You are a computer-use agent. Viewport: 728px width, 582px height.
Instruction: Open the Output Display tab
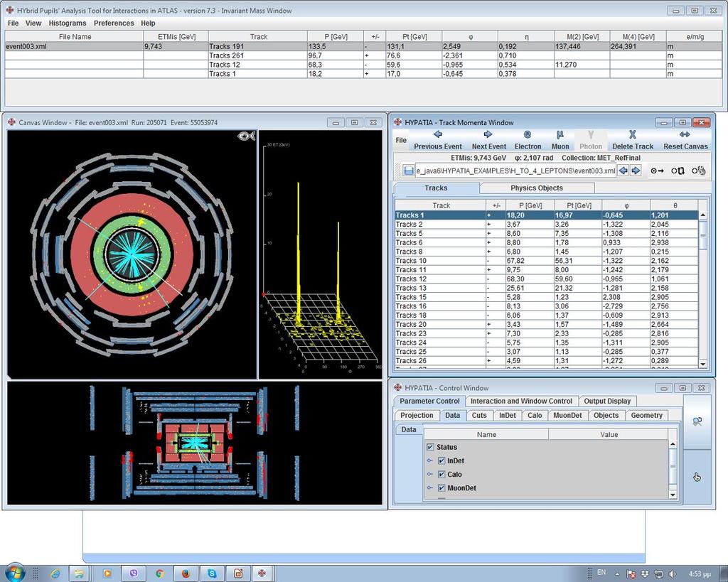click(x=607, y=401)
